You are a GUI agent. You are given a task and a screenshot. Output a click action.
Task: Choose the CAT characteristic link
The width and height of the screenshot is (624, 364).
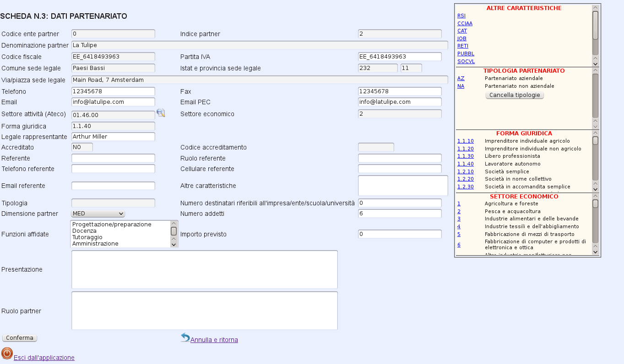click(x=462, y=31)
